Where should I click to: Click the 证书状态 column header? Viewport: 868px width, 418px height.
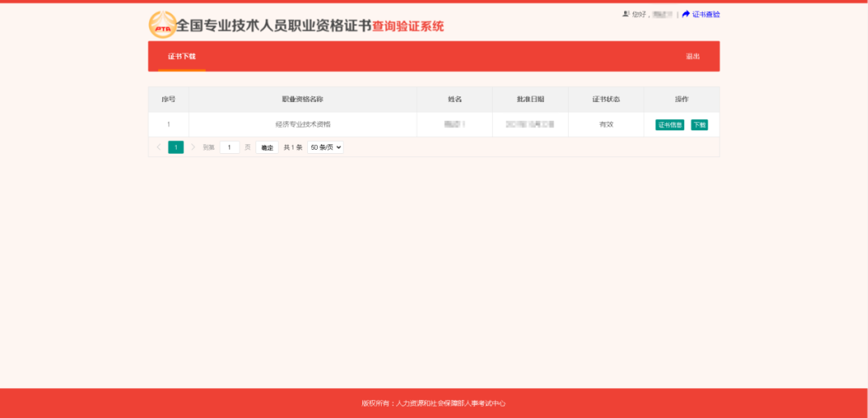[605, 100]
